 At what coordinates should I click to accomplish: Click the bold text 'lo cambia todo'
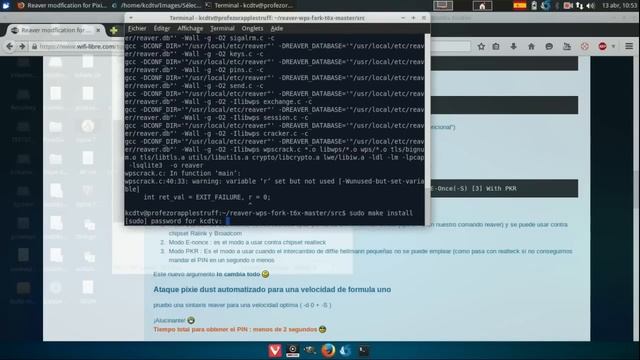click(x=238, y=274)
